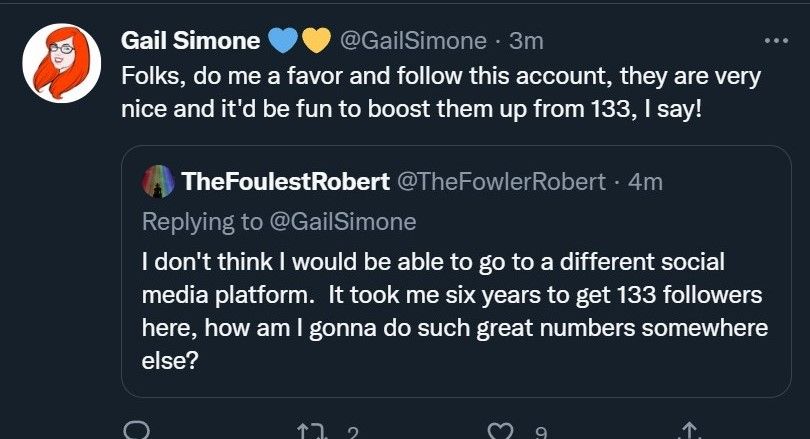Open the three-dot more options menu
This screenshot has width=810, height=439.
coord(776,41)
